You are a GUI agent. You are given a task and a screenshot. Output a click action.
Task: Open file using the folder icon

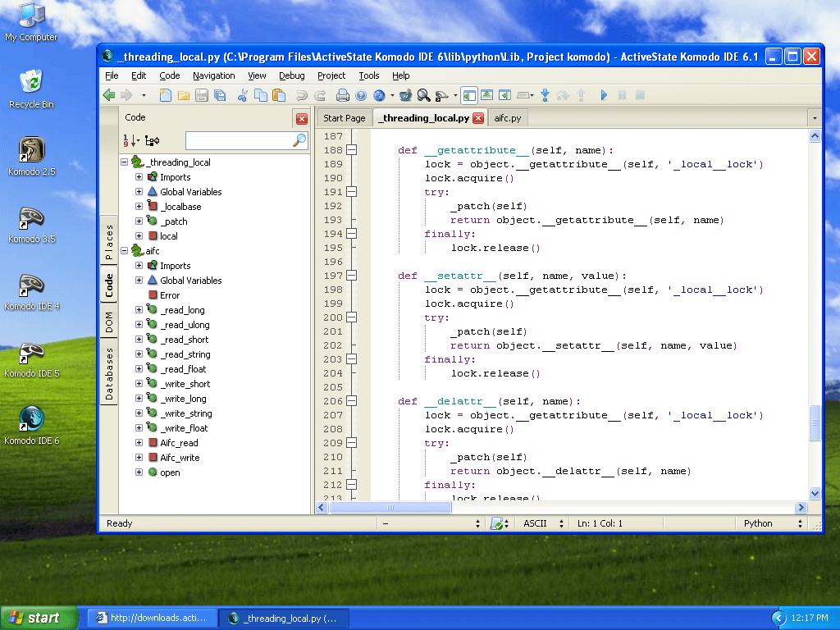point(184,95)
